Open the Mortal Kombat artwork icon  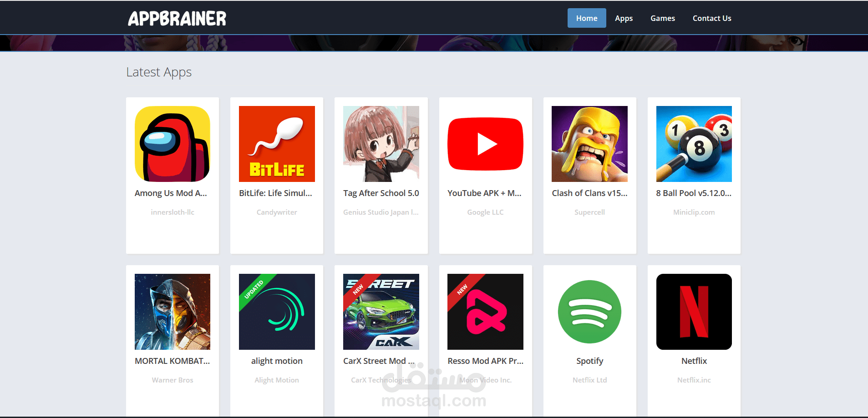173,312
